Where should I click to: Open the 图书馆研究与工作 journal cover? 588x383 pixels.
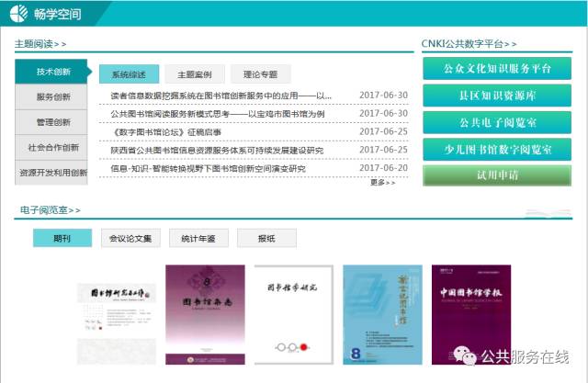coord(117,323)
